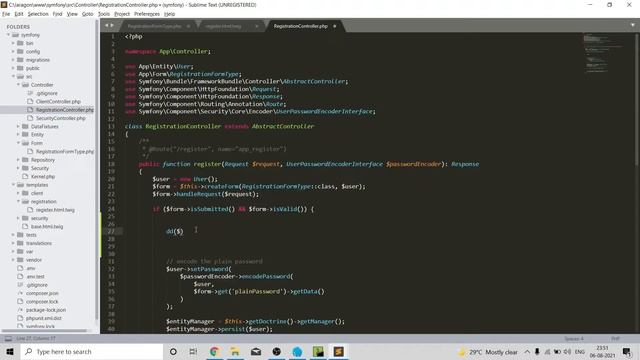Screen dimensions: 640x360
Task: Click the translations folder icon
Action: (x=20, y=243)
